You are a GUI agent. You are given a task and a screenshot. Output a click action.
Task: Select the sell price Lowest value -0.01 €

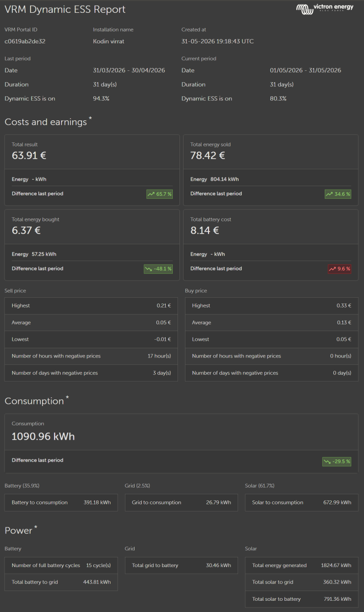[x=163, y=339]
